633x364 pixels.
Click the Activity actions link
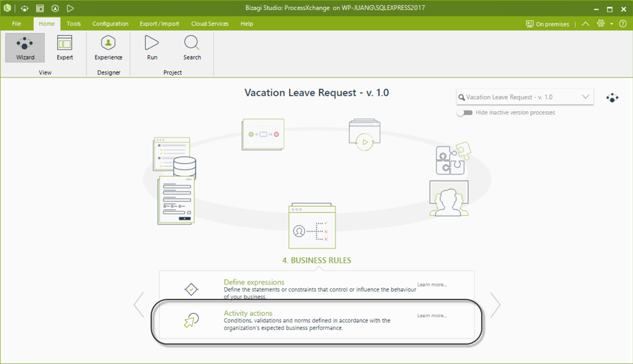pos(248,313)
